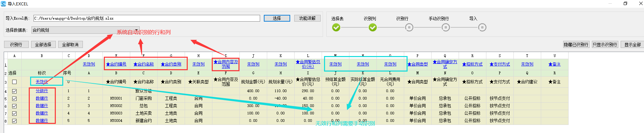Viewport: 644px width, 133px height.
Task: Select the 400.00 amount cell
Action: click(x=253, y=91)
